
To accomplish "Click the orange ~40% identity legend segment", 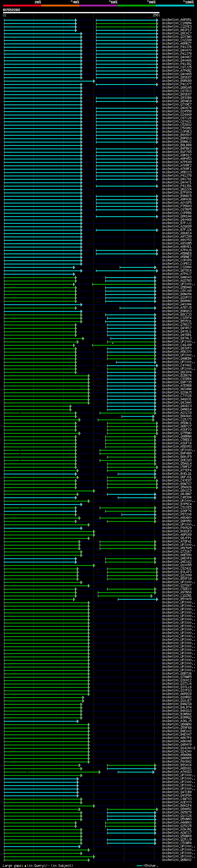I will click(x=60, y=6).
